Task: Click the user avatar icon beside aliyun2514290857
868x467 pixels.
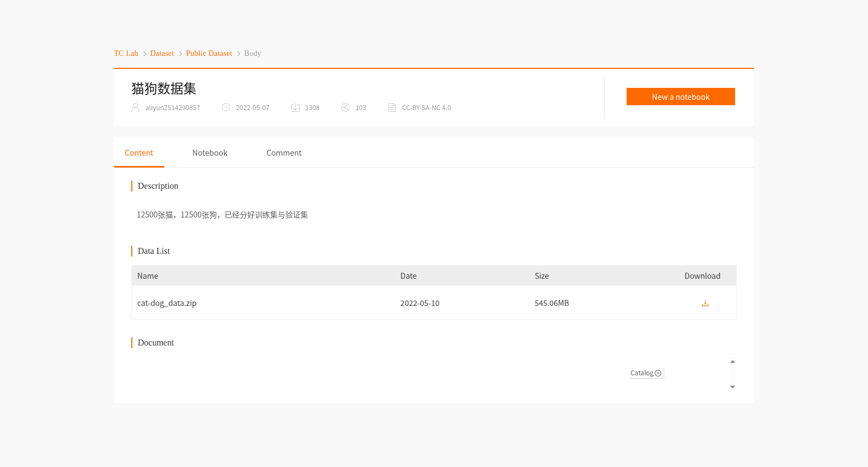Action: click(136, 107)
